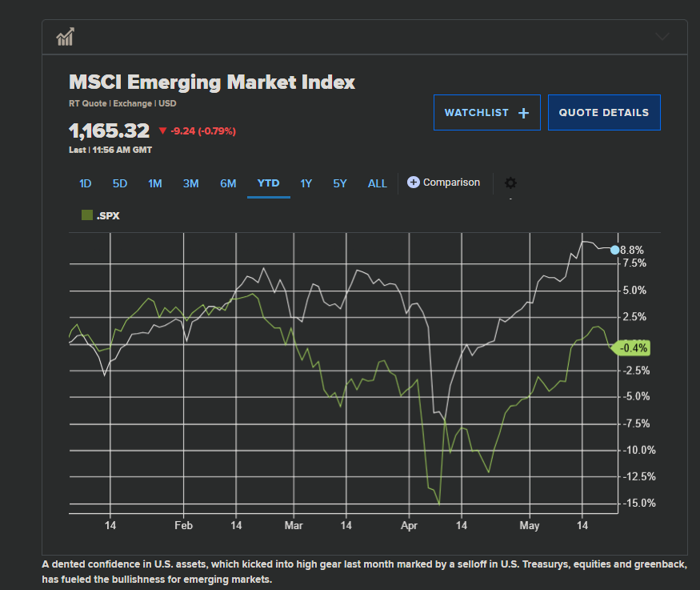This screenshot has width=700, height=590.
Task: Click the MSCI Emerging Market Index title
Action: [x=212, y=82]
